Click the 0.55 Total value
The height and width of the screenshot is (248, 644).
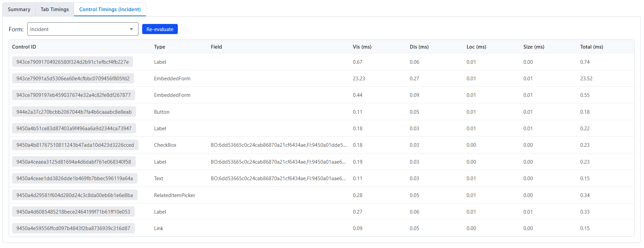point(585,95)
